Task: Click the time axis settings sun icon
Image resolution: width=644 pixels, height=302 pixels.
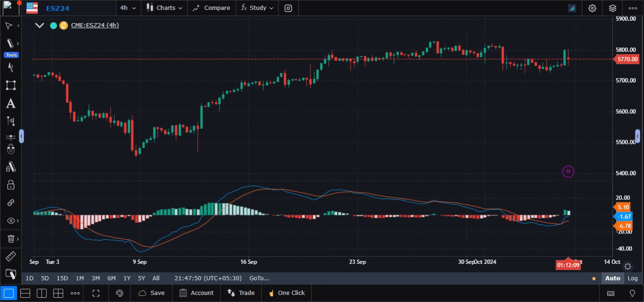Action: (x=627, y=266)
